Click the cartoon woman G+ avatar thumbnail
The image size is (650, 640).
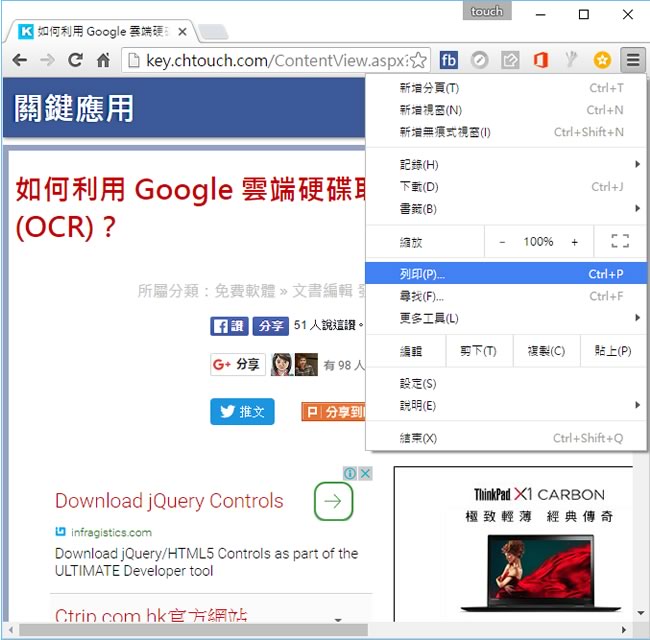click(x=281, y=364)
